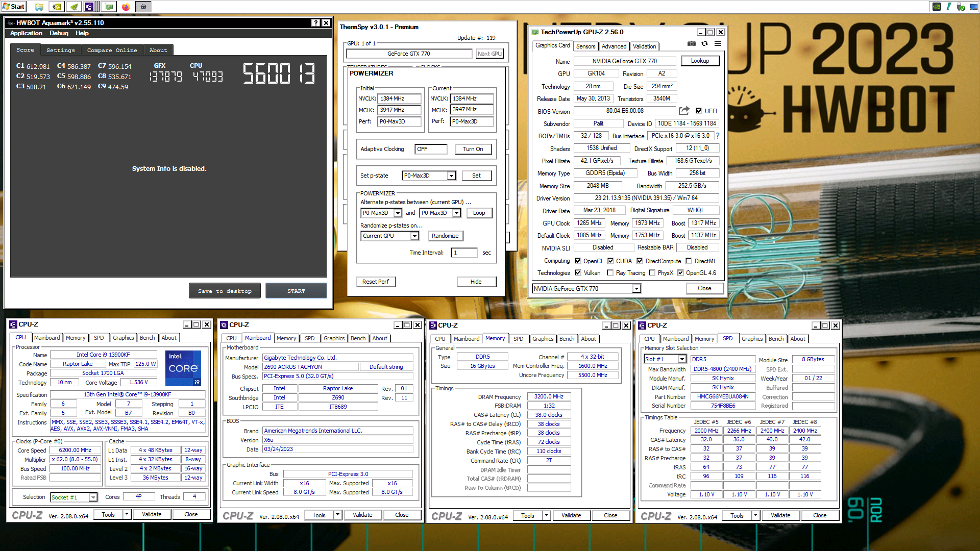
Task: Click Hide button in ThermSpy
Action: (x=476, y=282)
